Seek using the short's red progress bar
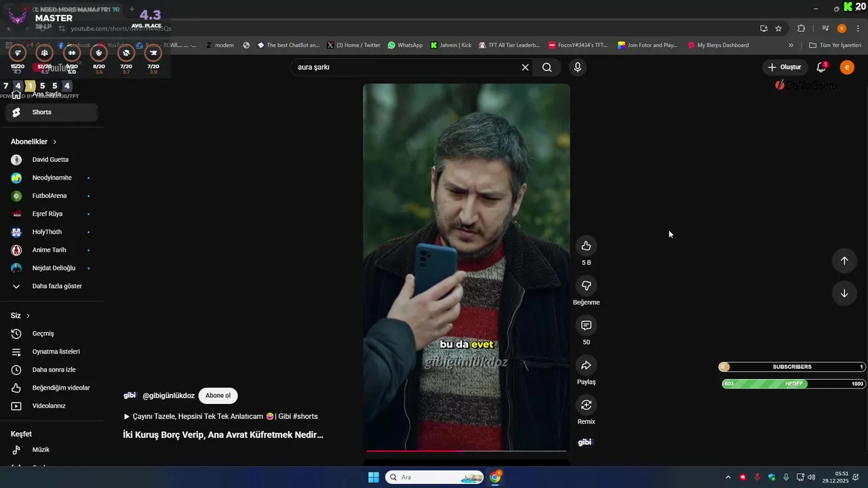The width and height of the screenshot is (868, 488). pyautogui.click(x=467, y=451)
